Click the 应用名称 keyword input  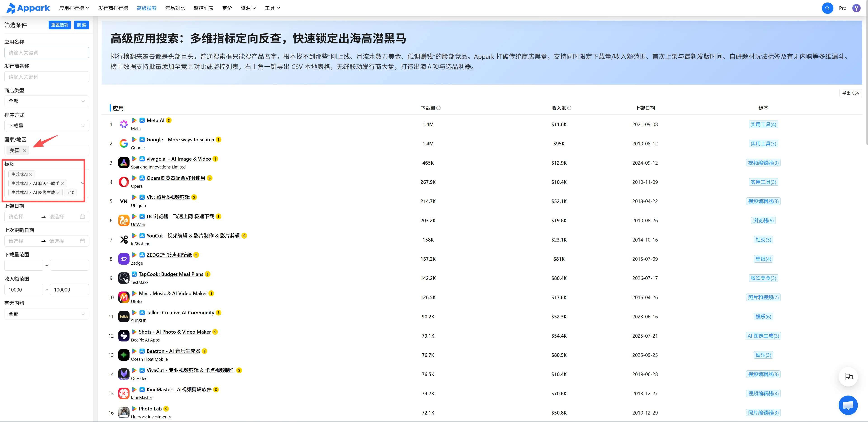[x=47, y=53]
